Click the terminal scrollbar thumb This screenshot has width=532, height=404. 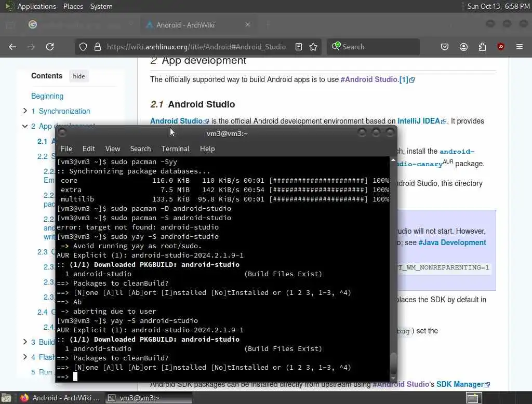(x=393, y=363)
